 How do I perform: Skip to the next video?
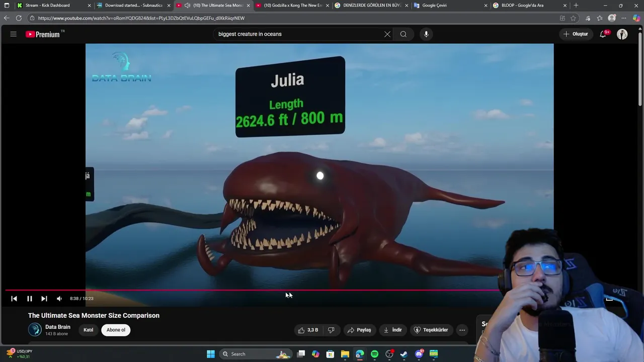coord(44,299)
